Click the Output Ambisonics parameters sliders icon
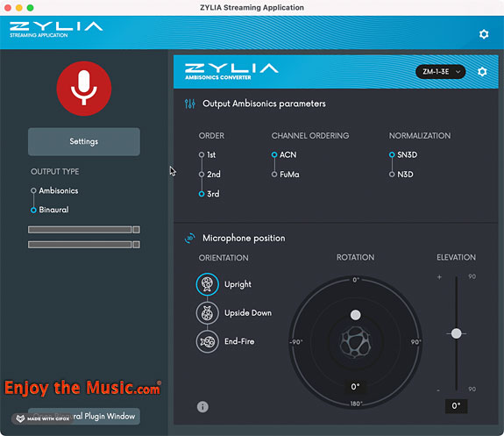The image size is (504, 436). tap(190, 104)
